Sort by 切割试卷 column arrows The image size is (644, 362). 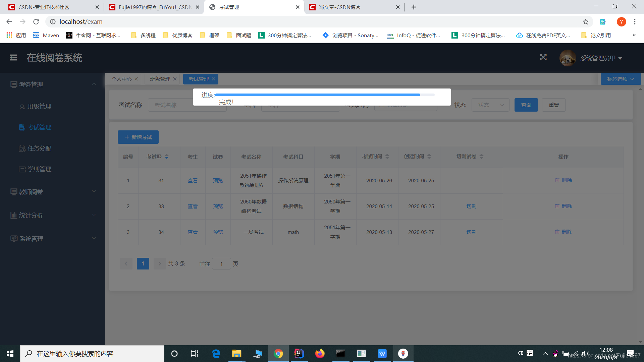point(481,157)
